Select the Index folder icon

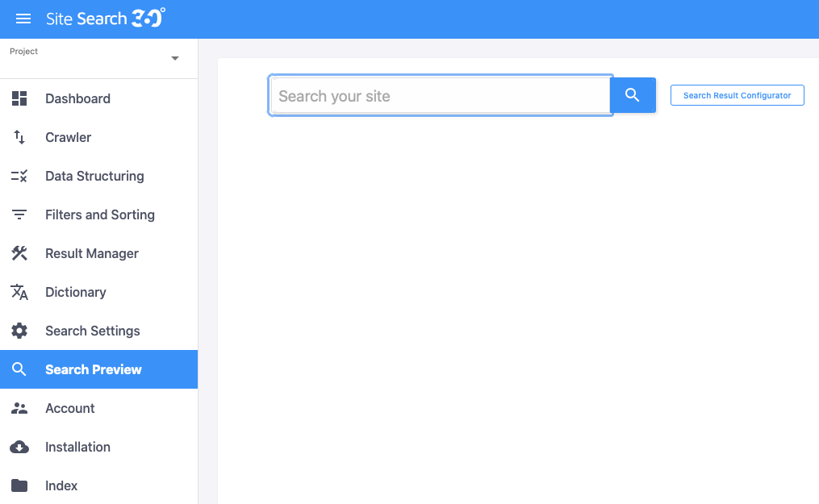point(19,485)
